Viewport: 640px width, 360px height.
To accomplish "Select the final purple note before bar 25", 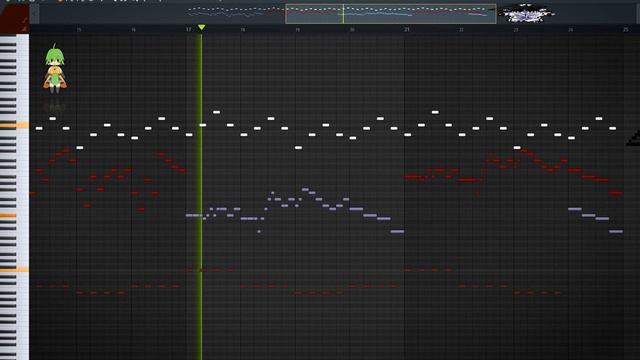I will point(616,231).
